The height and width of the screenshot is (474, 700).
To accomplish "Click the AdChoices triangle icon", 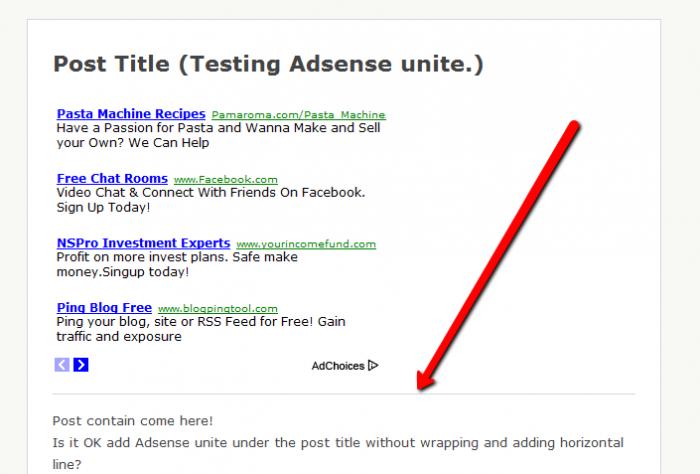I will point(373,366).
